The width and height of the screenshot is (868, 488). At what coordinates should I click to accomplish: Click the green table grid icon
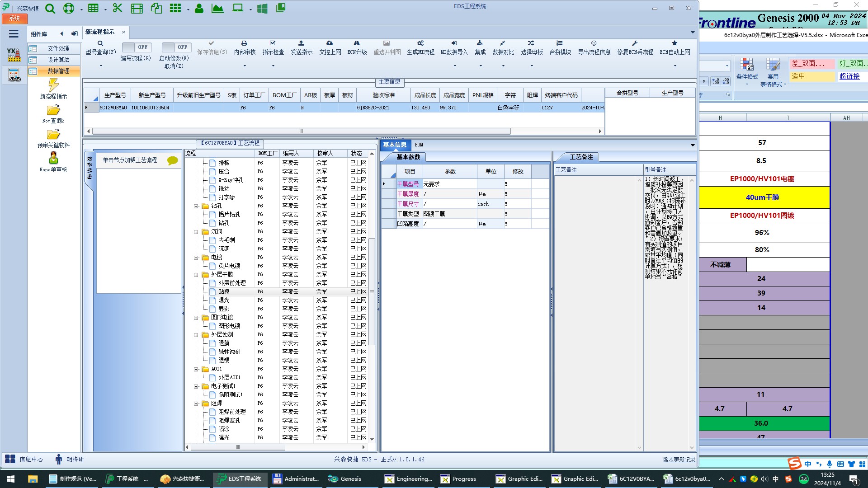(93, 8)
